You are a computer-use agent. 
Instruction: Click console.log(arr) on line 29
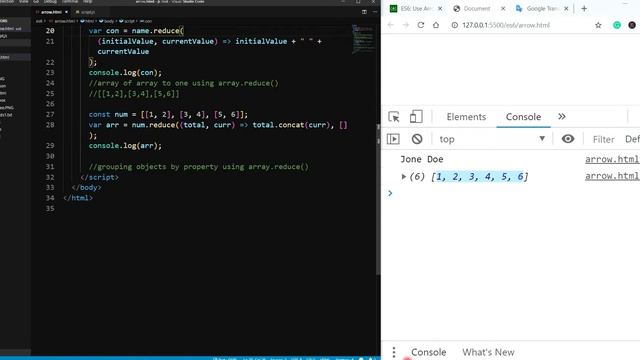pos(125,146)
